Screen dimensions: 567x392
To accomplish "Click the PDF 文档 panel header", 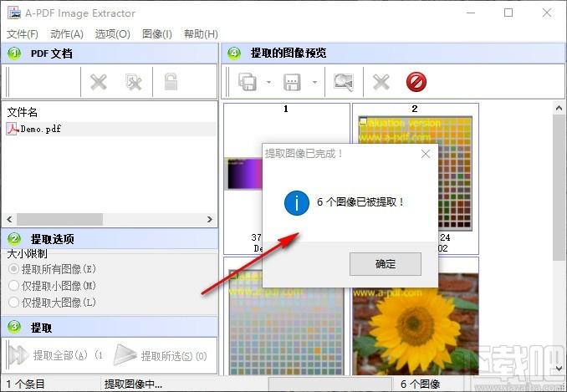I will click(x=110, y=53).
